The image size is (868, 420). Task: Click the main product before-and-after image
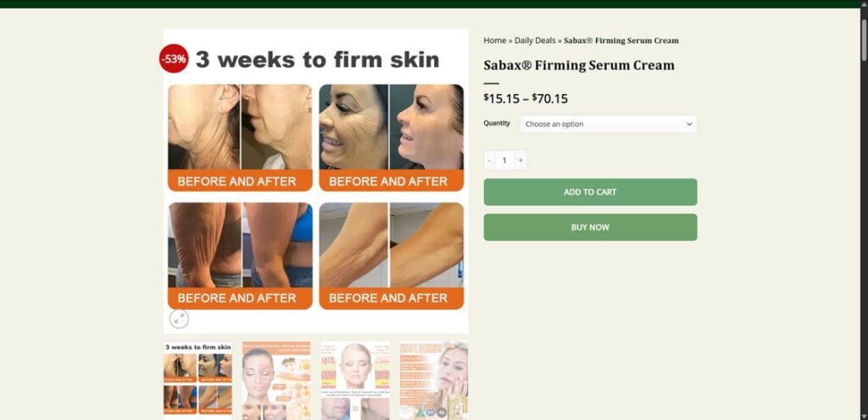[315, 180]
